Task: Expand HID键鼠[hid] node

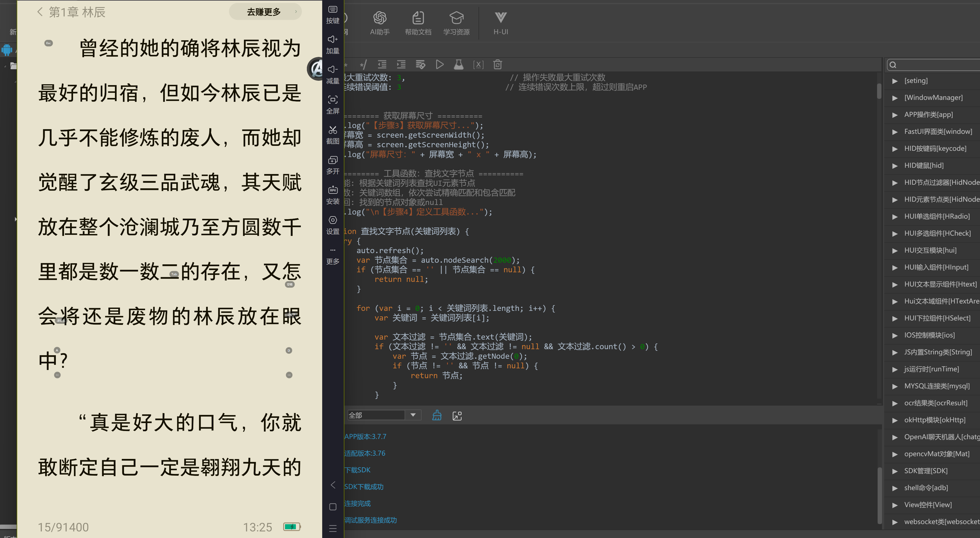Action: click(895, 165)
